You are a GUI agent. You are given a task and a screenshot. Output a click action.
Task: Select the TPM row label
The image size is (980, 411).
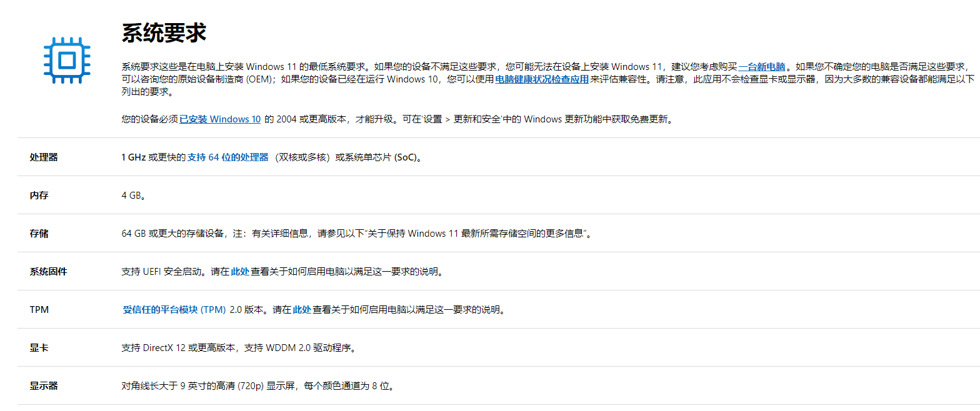(x=39, y=310)
